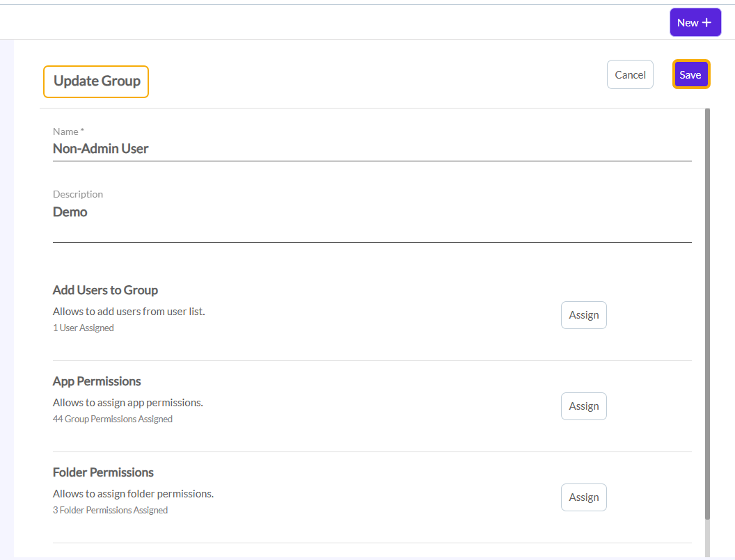Screen dimensions: 735x560
Task: Click the vertical scrollbar of the form
Action: point(708,313)
